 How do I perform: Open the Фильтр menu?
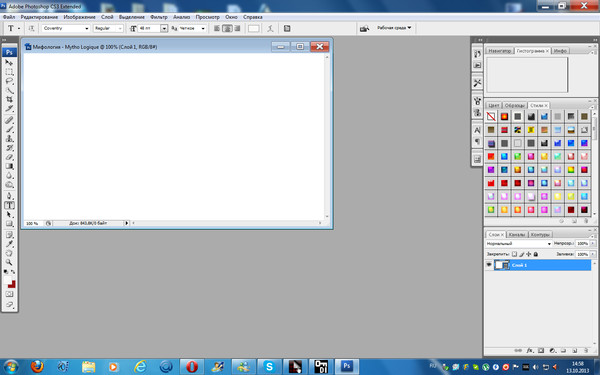click(159, 17)
